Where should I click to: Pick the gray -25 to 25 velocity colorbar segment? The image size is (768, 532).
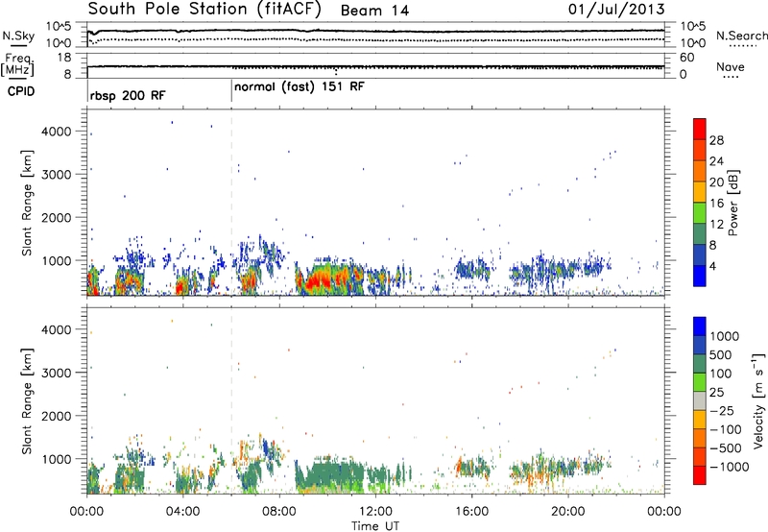click(x=700, y=400)
